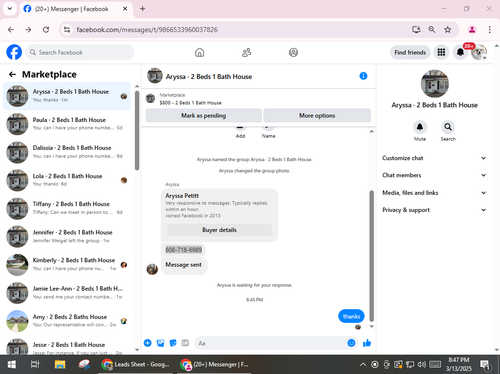This screenshot has width=500, height=374.
Task: Switch to Messenger taskbar window
Action: (x=215, y=365)
